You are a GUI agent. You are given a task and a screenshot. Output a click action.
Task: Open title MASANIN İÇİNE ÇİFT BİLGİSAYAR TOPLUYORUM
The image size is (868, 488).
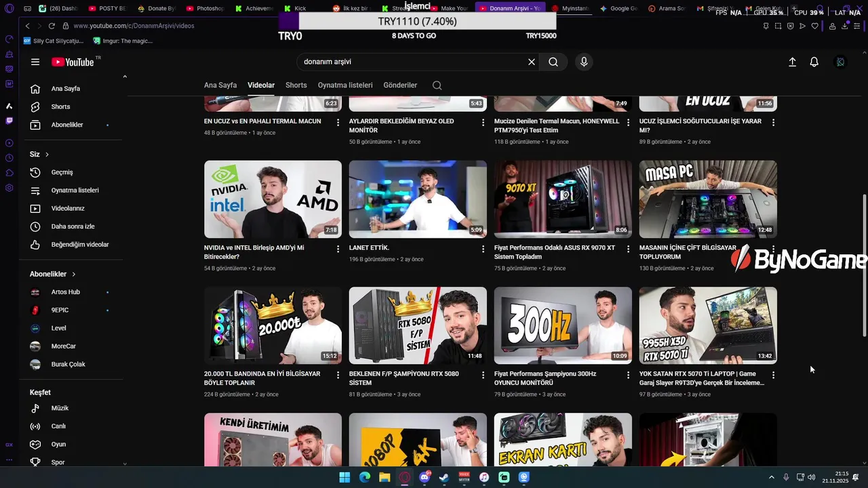[x=688, y=252]
